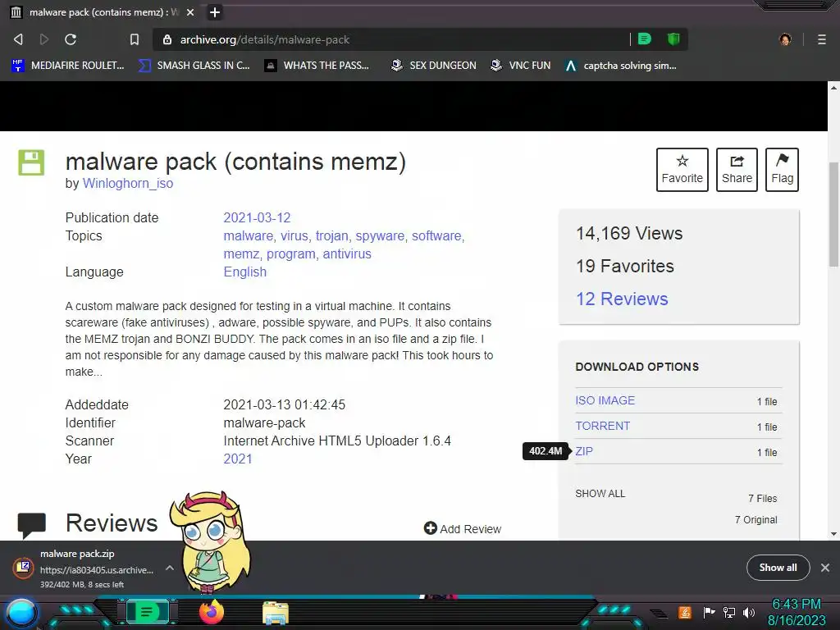Viewport: 840px width, 630px height.
Task: Click Show all downloads button
Action: tap(778, 568)
